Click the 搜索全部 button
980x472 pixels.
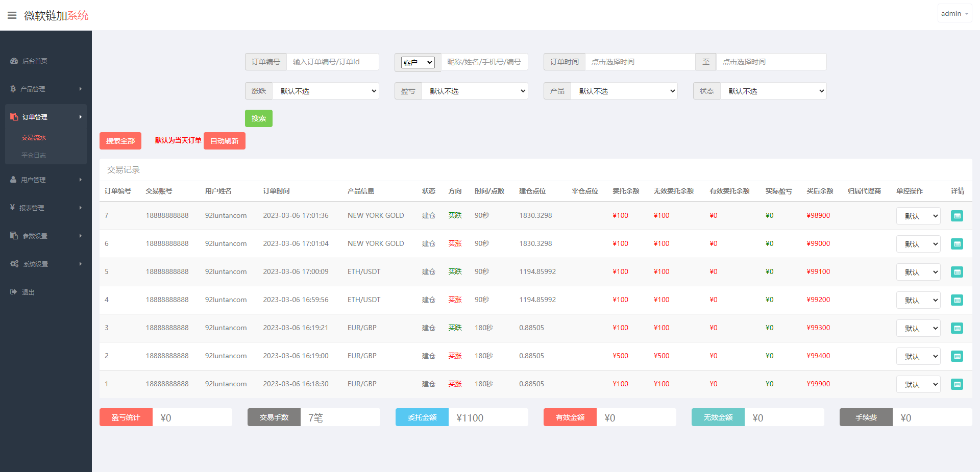120,141
